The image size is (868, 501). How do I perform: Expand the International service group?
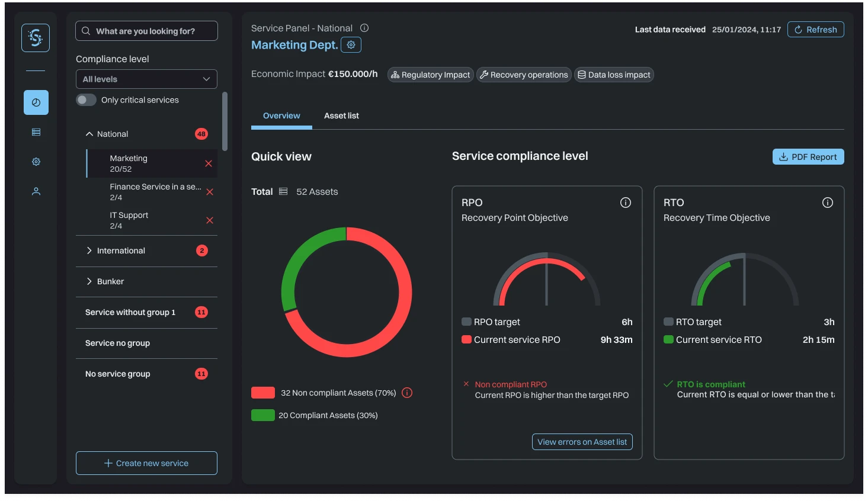tap(89, 250)
